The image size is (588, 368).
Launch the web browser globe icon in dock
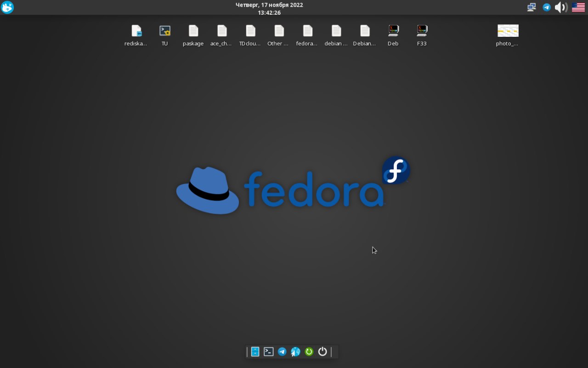click(295, 352)
